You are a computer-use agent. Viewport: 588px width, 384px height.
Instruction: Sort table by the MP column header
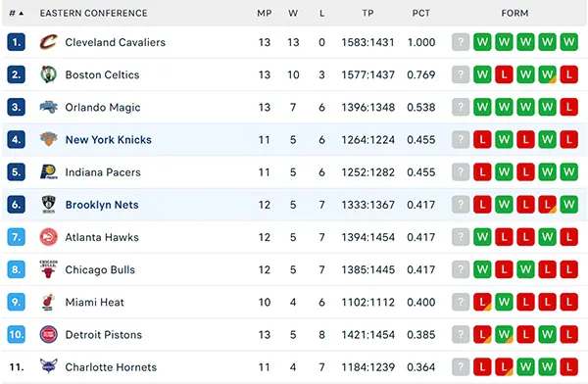pos(265,13)
